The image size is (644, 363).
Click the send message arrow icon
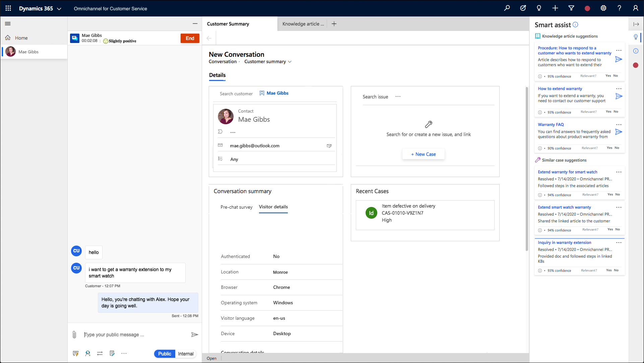[x=194, y=335]
